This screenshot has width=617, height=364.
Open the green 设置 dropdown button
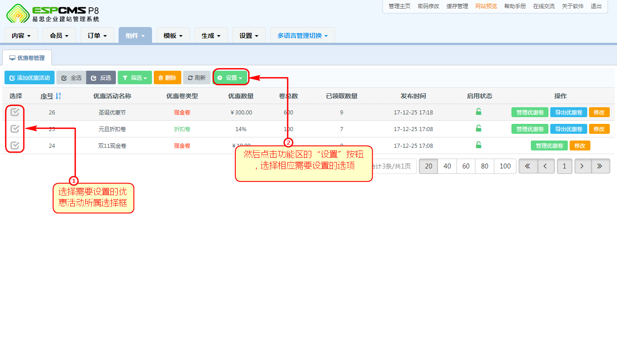click(230, 78)
